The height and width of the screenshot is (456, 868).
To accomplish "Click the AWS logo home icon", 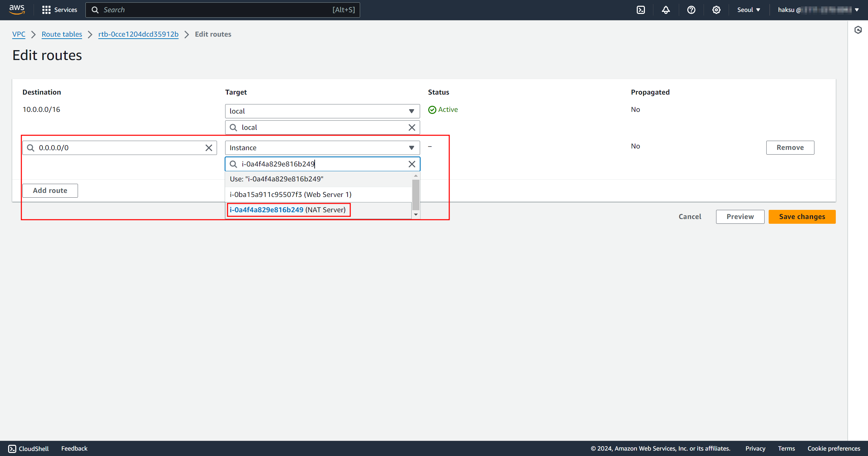I will [17, 9].
